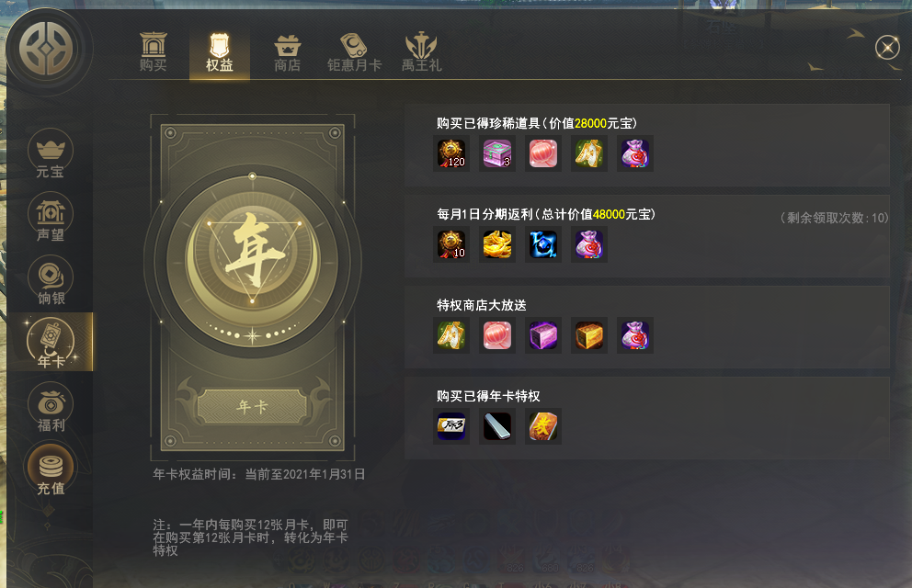Close the privileges panel
Viewport: 912px width, 588px height.
887,47
